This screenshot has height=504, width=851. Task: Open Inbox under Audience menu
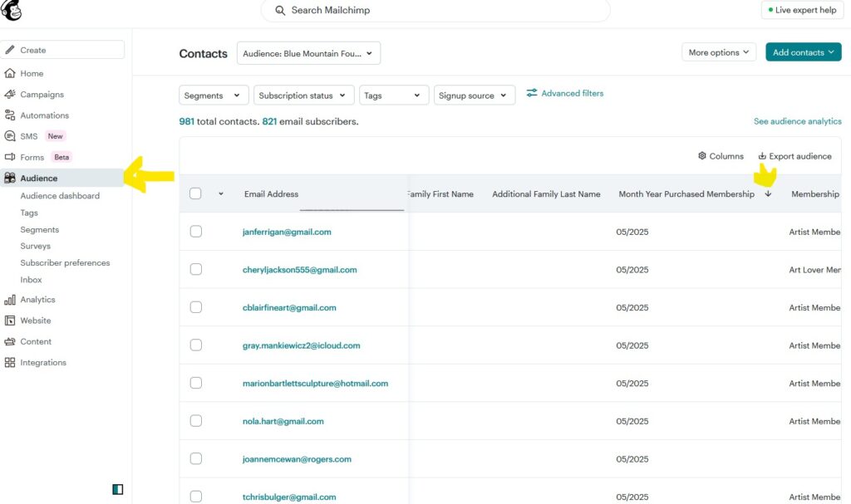(x=31, y=279)
